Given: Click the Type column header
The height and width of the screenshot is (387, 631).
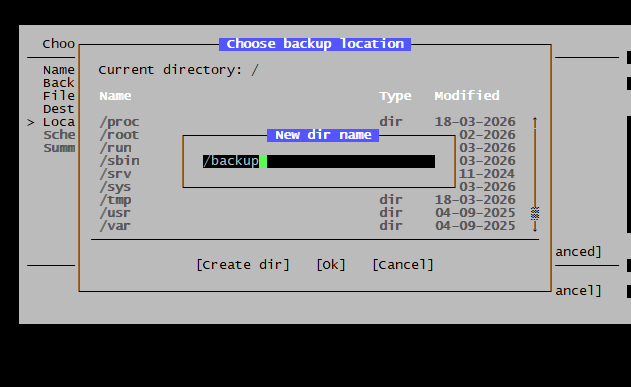Looking at the screenshot, I should 395,96.
